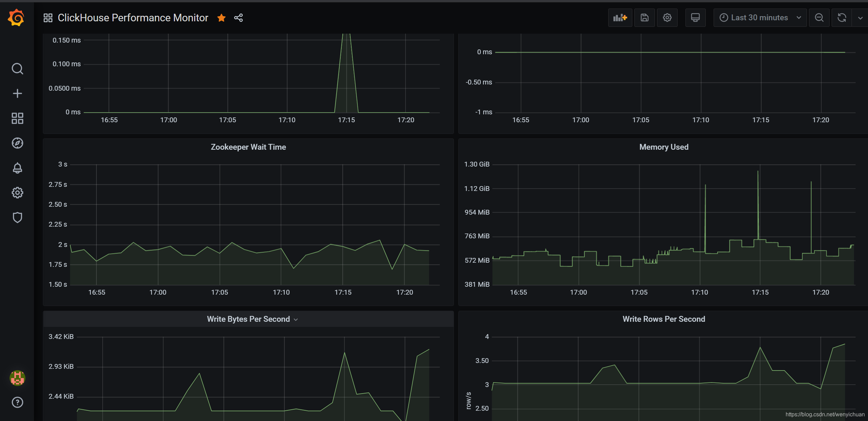The image size is (868, 421).
Task: Open the Grafana home logo
Action: click(x=16, y=18)
